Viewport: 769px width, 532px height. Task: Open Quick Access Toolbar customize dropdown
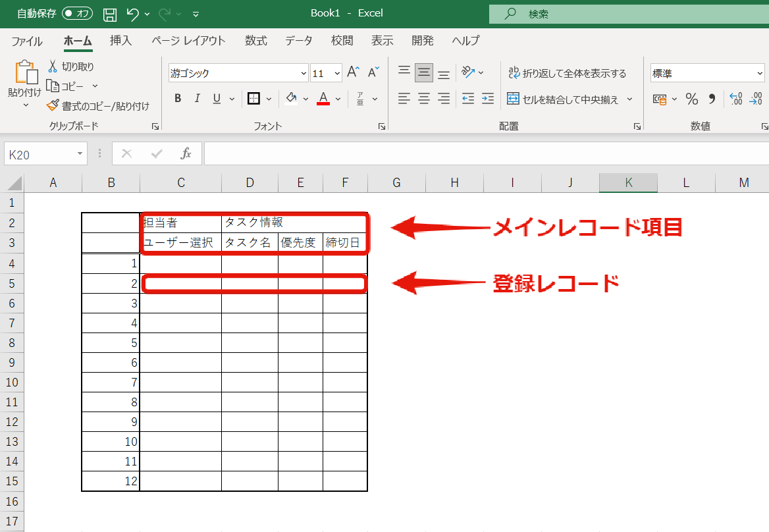[196, 14]
